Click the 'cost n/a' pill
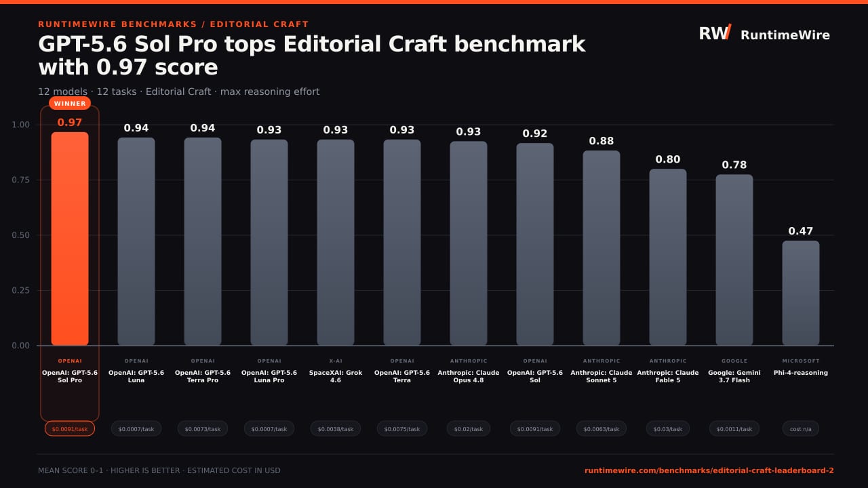Image resolution: width=868 pixels, height=488 pixels. (x=801, y=428)
